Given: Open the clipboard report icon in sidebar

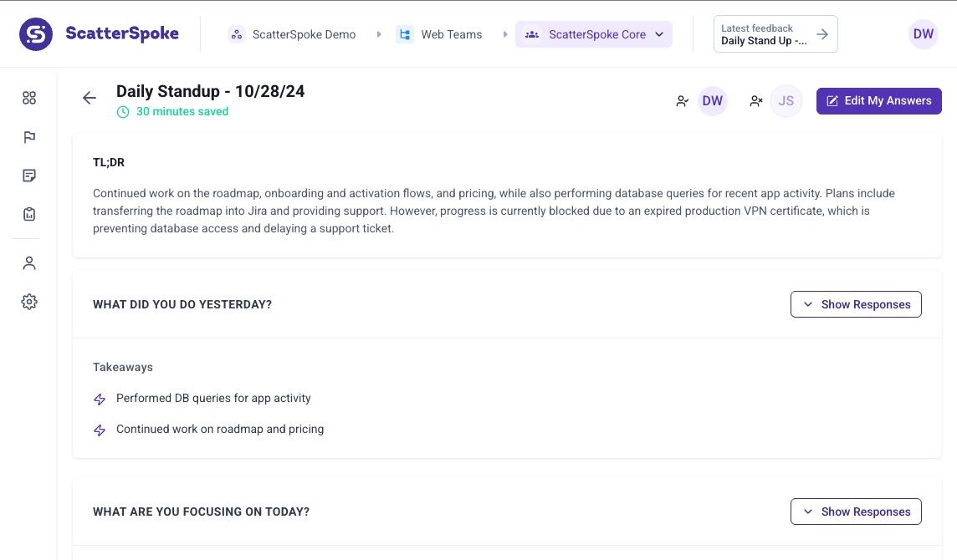Looking at the screenshot, I should click(29, 214).
